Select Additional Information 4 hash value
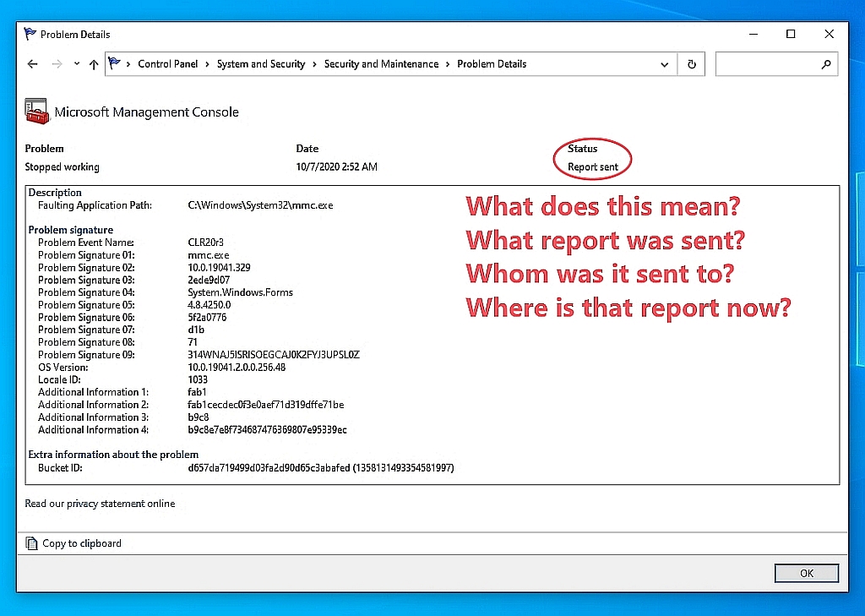The width and height of the screenshot is (865, 616). tap(267, 430)
